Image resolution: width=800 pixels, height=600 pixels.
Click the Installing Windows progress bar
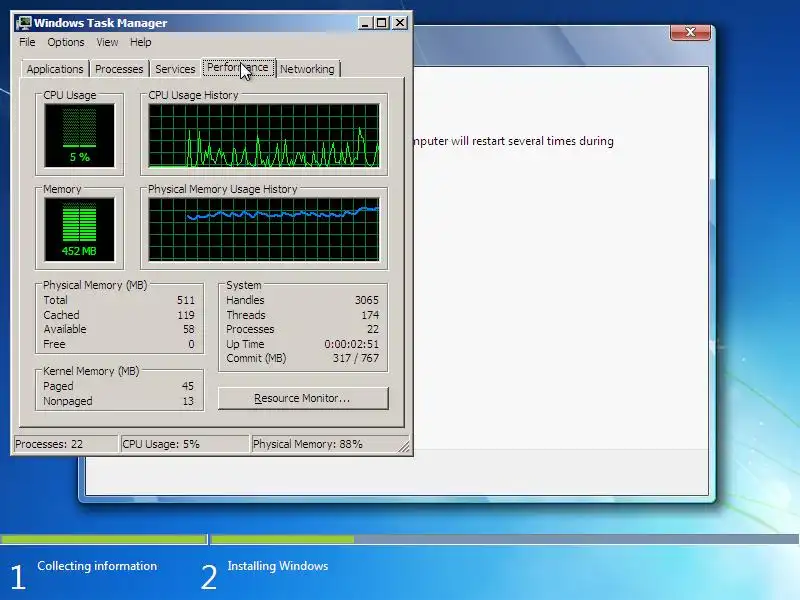(505, 539)
